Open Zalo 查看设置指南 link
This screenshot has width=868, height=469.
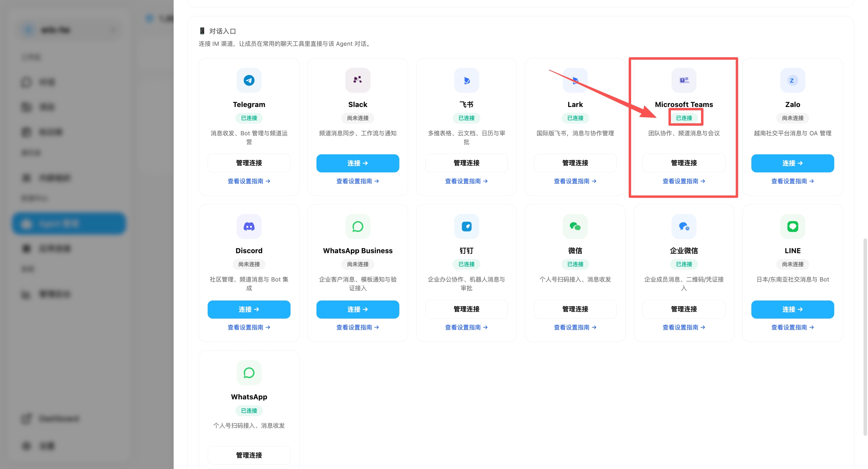(793, 181)
